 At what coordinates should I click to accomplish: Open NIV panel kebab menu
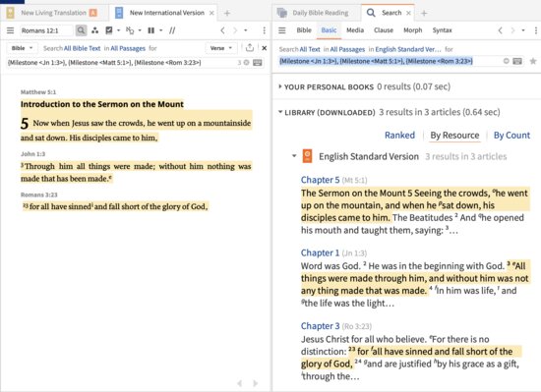[265, 30]
